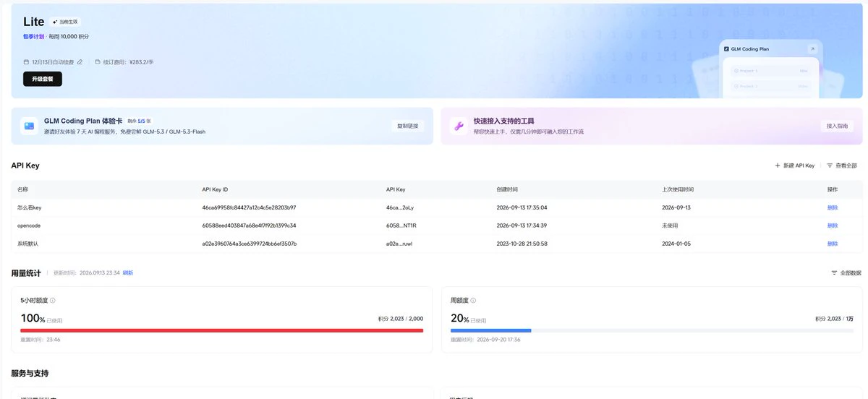The image size is (868, 399).
Task: Click creation time 2026-09-13 17:35:04
Action: point(522,207)
